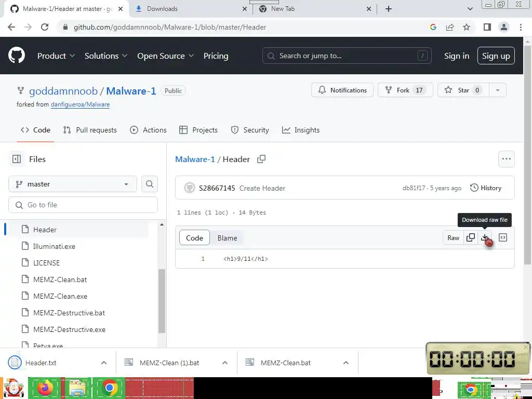This screenshot has height=399, width=532.
Task: Expand the Open Source menu
Action: 166,56
